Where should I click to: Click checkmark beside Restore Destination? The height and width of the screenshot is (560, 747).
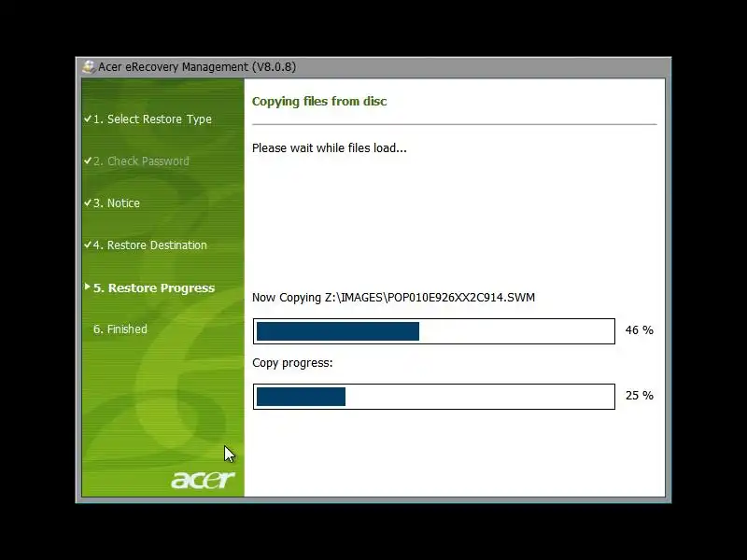(88, 244)
